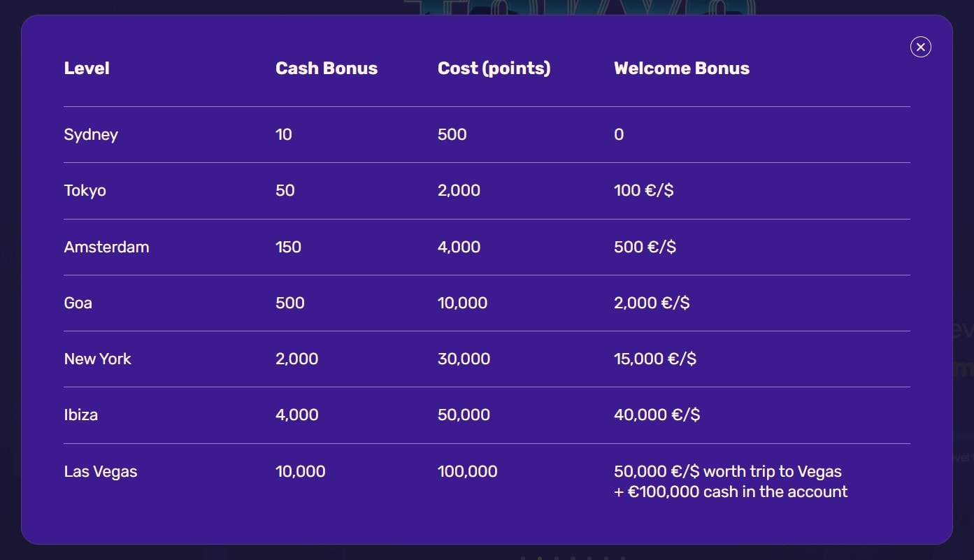Click Tokyo's 100 €/$ welcome bonus
The image size is (974, 560).
click(643, 190)
